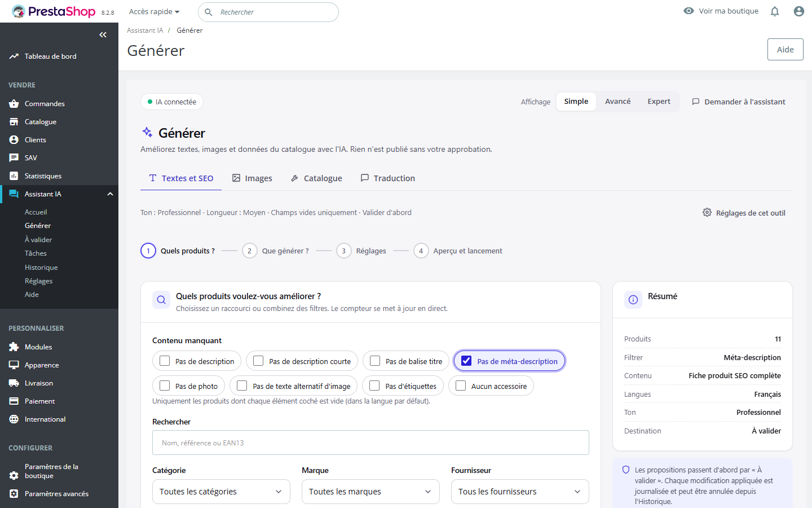
Task: Click the Apparence monitor icon
Action: click(14, 365)
